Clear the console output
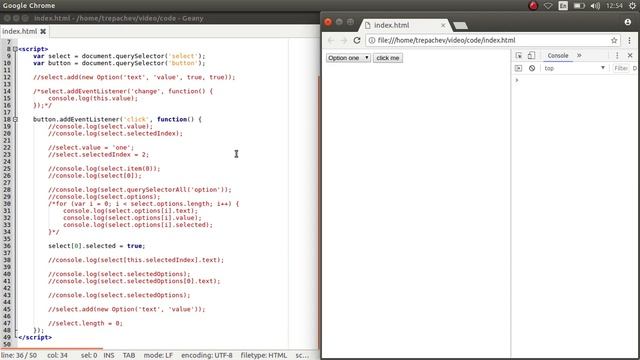 click(x=532, y=68)
